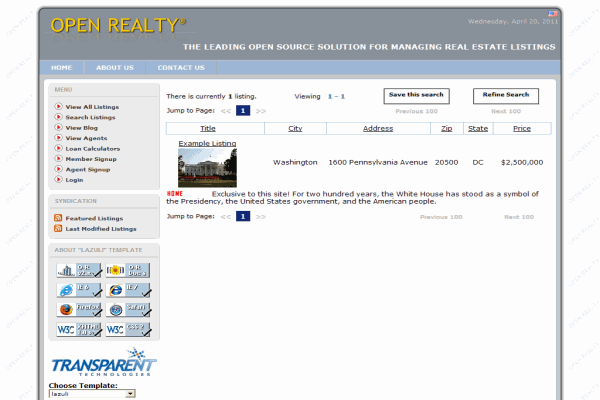The image size is (600, 400).
Task: Click the top >> next page arrows
Action: pos(261,111)
